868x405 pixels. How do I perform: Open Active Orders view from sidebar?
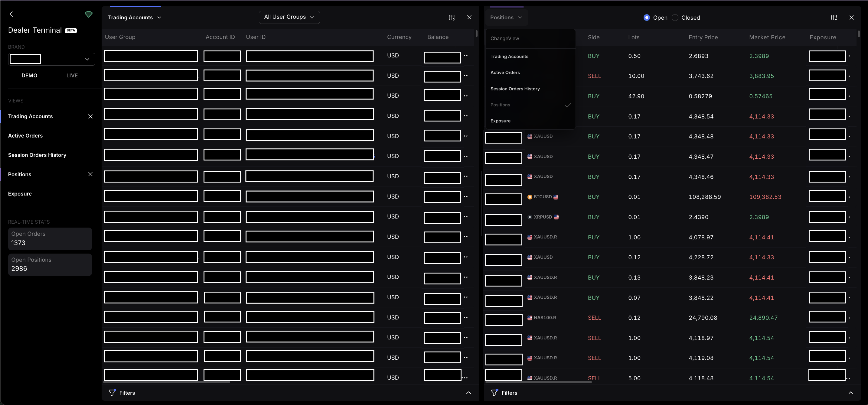point(25,136)
